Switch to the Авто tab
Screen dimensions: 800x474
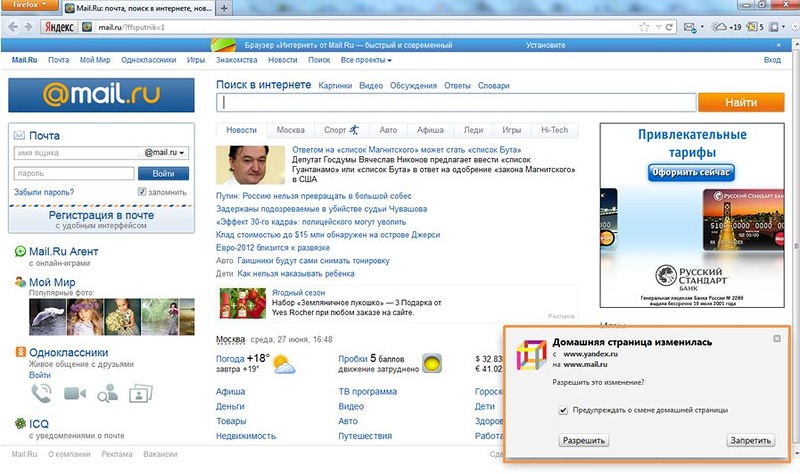coord(388,130)
